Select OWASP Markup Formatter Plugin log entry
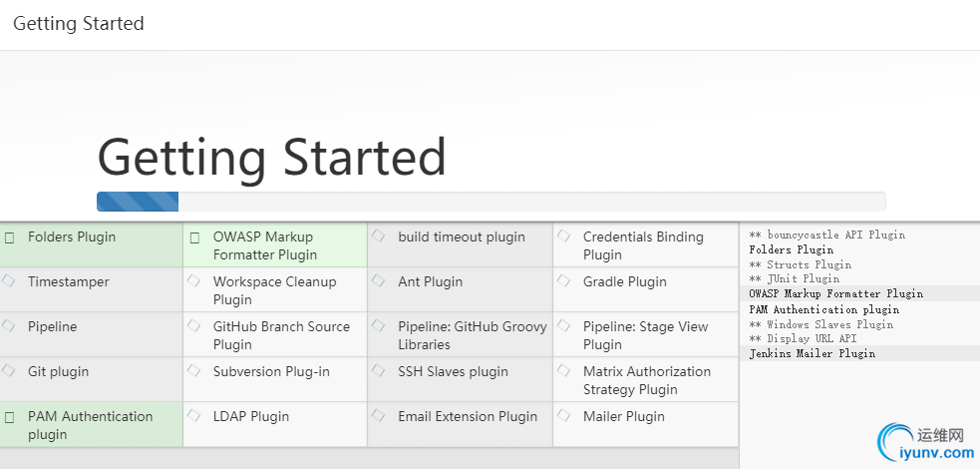This screenshot has height=469, width=980. point(835,294)
